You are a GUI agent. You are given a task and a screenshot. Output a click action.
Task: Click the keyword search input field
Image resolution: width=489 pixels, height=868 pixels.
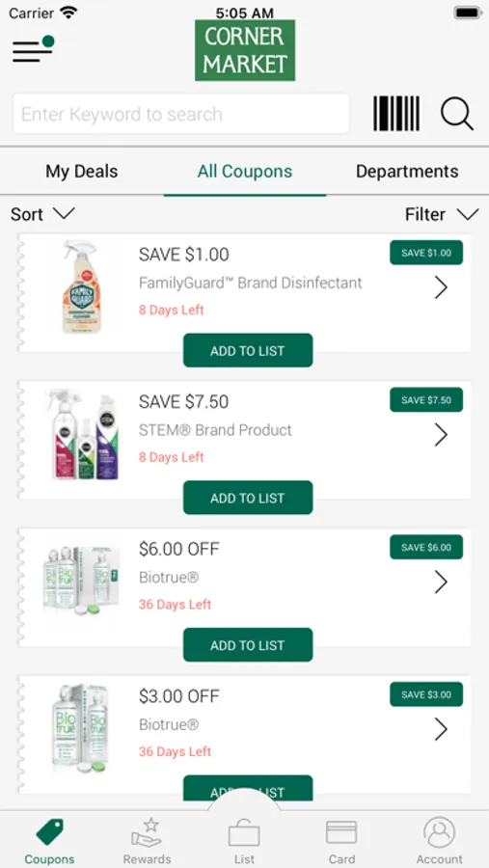[x=181, y=114]
